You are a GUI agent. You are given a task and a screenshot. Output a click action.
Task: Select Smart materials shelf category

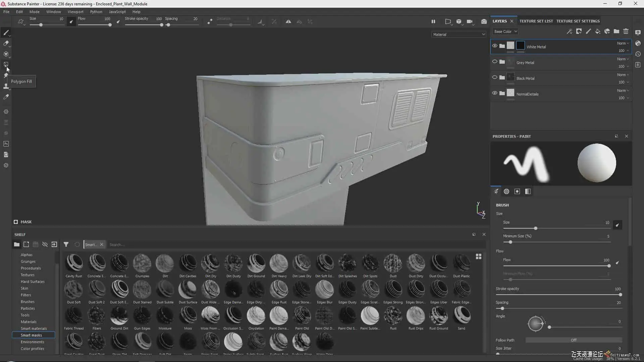[x=34, y=328]
